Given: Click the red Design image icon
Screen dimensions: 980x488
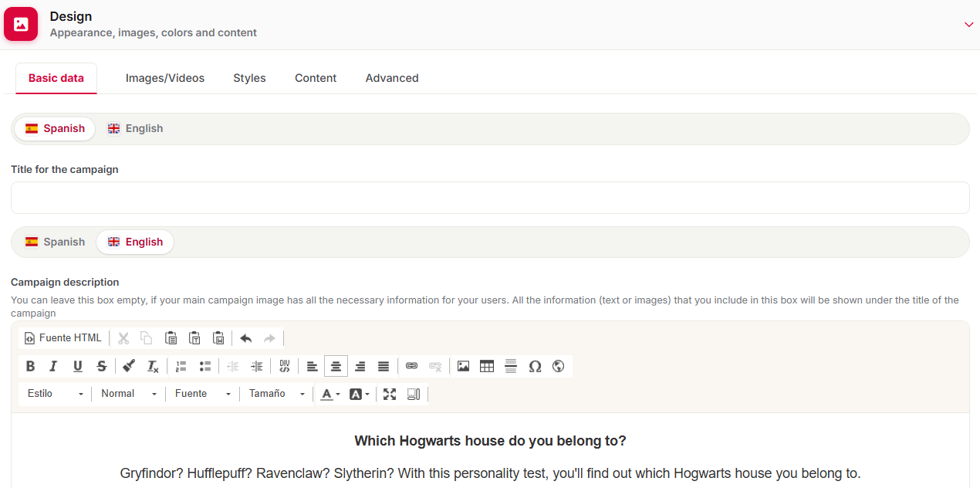Looking at the screenshot, I should point(21,24).
